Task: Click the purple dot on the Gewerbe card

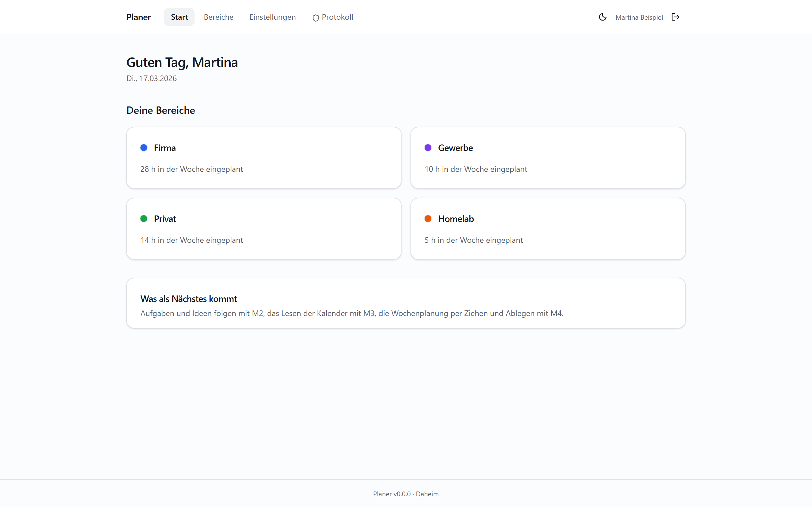Action: [x=428, y=148]
